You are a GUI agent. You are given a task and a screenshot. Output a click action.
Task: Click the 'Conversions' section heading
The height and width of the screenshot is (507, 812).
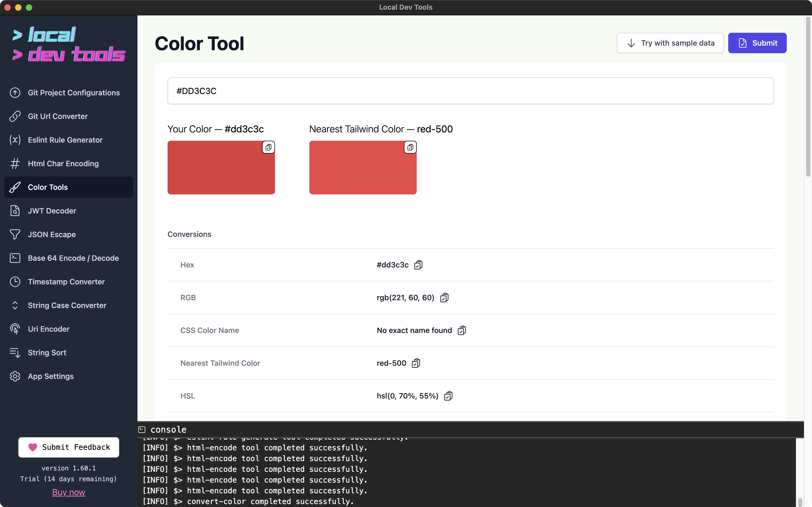click(x=189, y=234)
